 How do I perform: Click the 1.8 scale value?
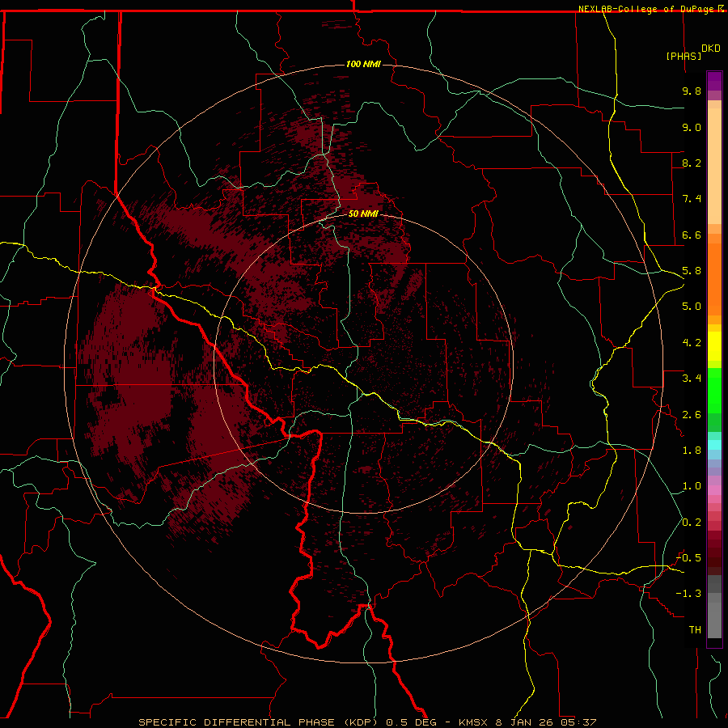click(x=692, y=451)
